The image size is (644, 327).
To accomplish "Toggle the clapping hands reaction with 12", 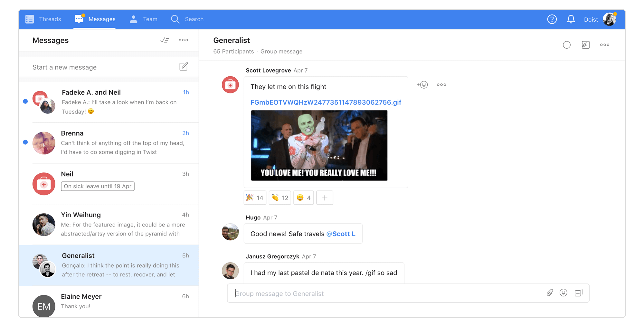I will click(280, 198).
